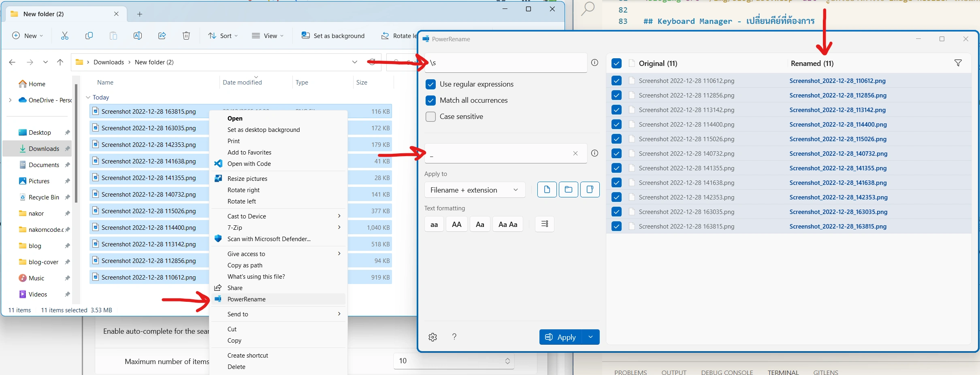Screen dimensions: 980x375
Task: Click the Rename icon in Explorer toolbar
Action: (x=138, y=36)
